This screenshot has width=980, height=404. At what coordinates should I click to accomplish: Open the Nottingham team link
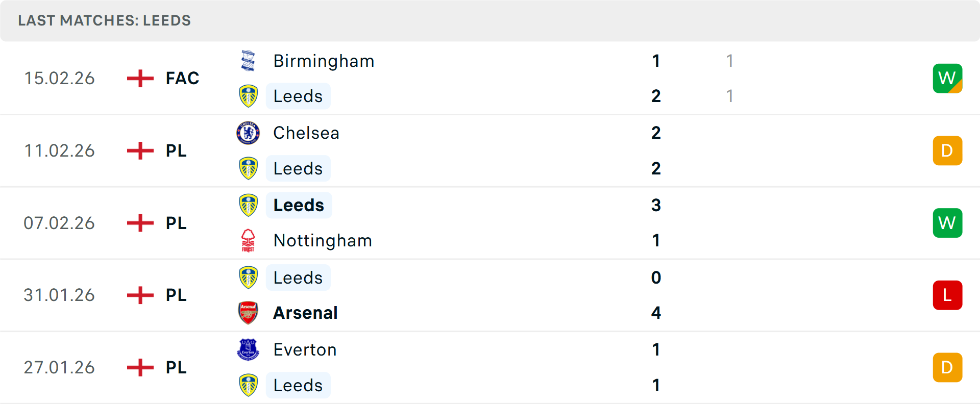coord(323,241)
